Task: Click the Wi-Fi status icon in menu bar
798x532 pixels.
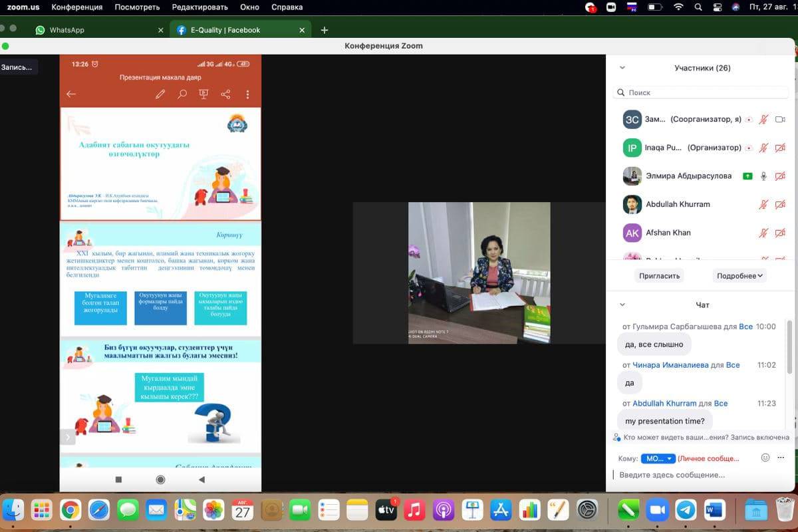Action: pos(678,7)
